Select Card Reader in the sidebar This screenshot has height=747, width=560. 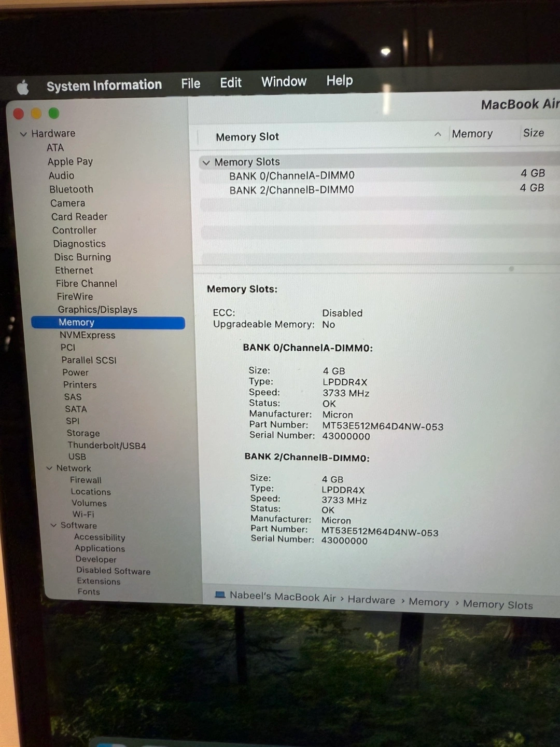(x=79, y=217)
